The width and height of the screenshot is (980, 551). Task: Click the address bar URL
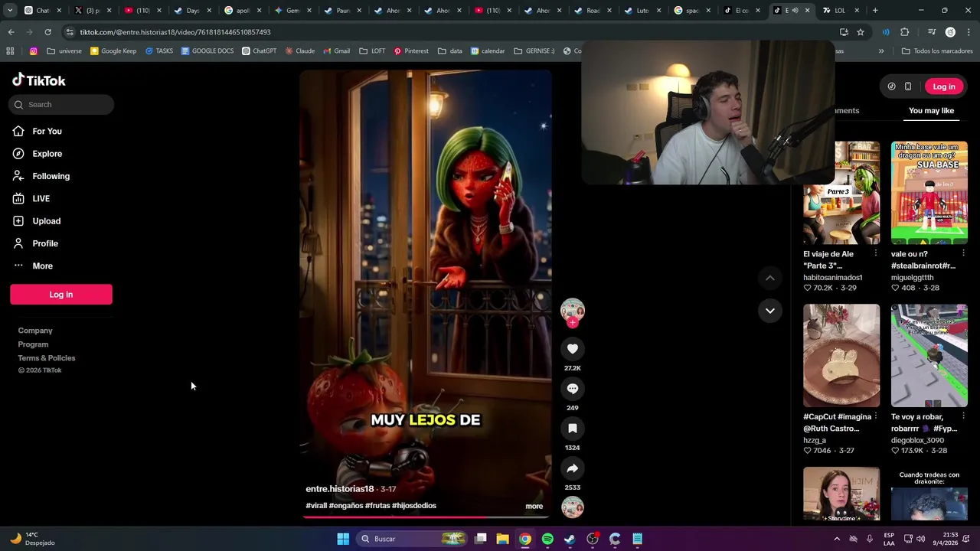175,32
